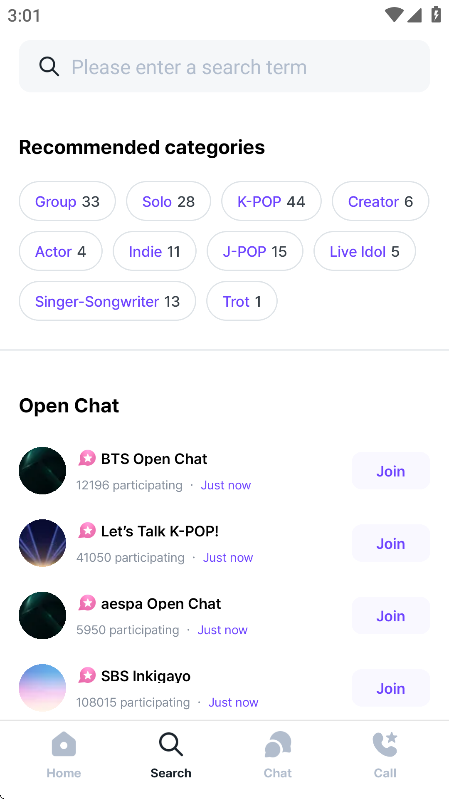This screenshot has height=799, width=449.
Task: Open the Home tab icon
Action: click(x=64, y=744)
